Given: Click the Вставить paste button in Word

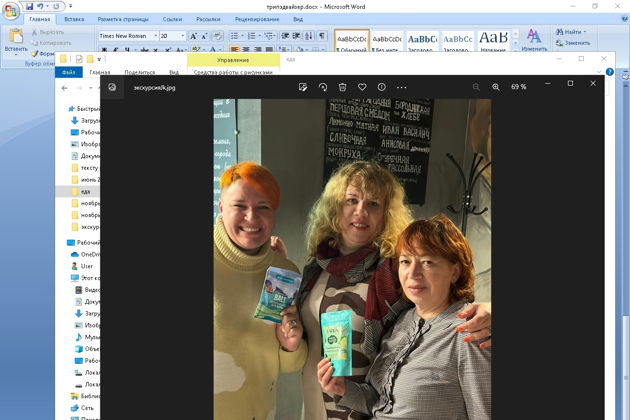Looking at the screenshot, I should [16, 41].
